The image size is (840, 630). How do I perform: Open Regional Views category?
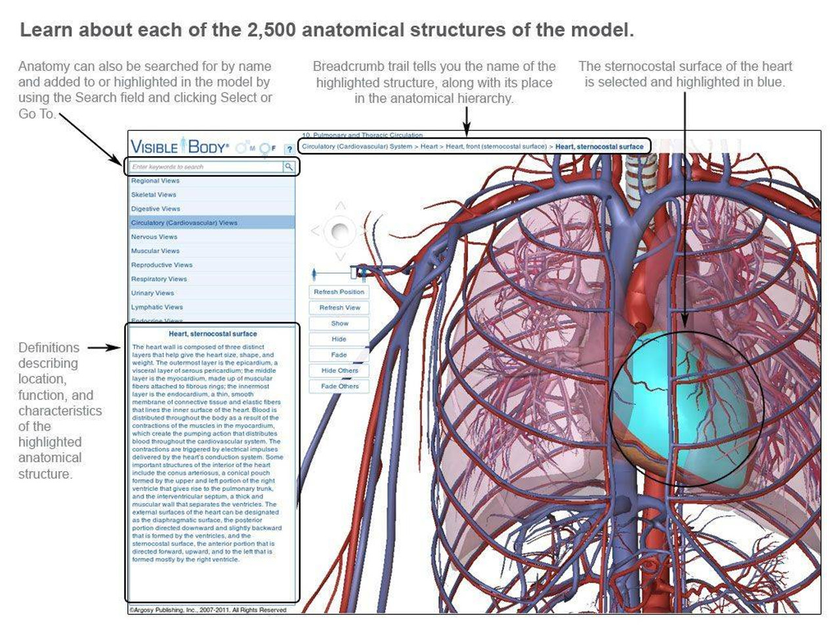coord(211,180)
